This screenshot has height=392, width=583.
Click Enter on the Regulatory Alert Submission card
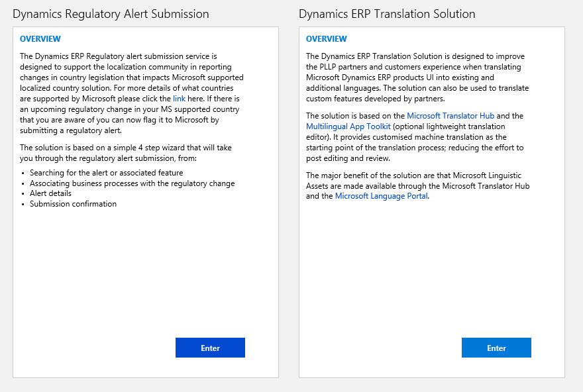coord(210,348)
